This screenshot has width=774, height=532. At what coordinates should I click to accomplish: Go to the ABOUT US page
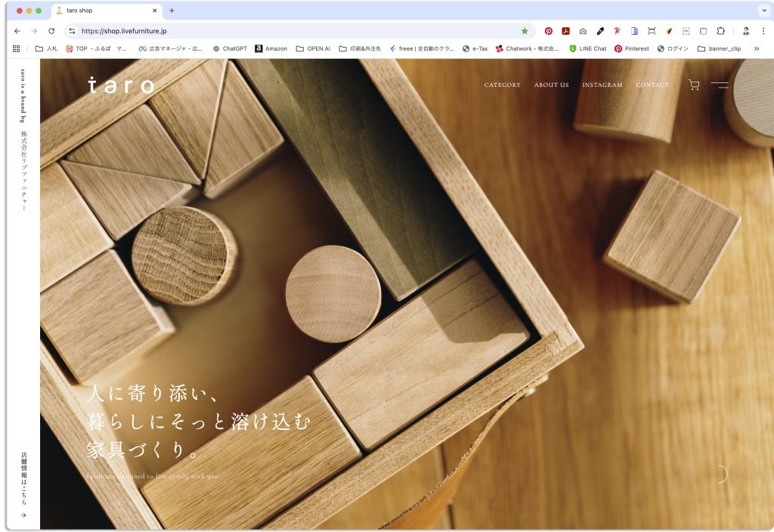(551, 85)
